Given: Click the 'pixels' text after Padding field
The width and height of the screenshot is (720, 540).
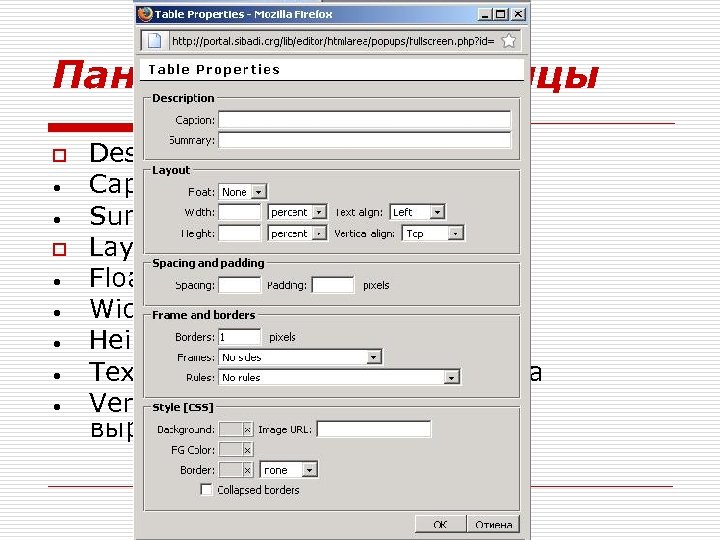Looking at the screenshot, I should coord(376,285).
